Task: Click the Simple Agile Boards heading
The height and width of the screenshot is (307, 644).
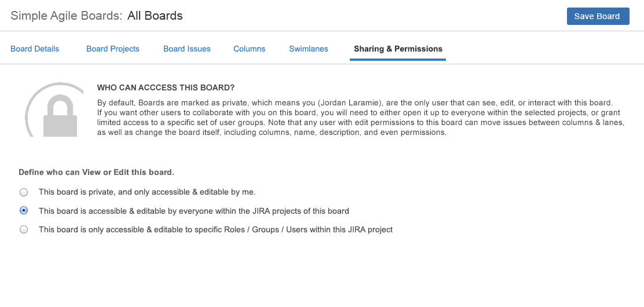Action: [66, 16]
